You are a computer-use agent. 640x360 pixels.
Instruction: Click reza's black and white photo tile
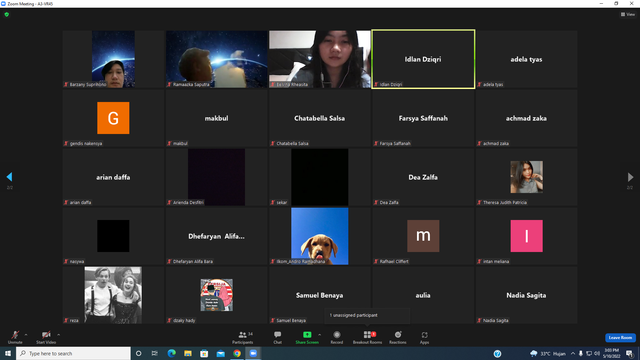click(x=113, y=295)
